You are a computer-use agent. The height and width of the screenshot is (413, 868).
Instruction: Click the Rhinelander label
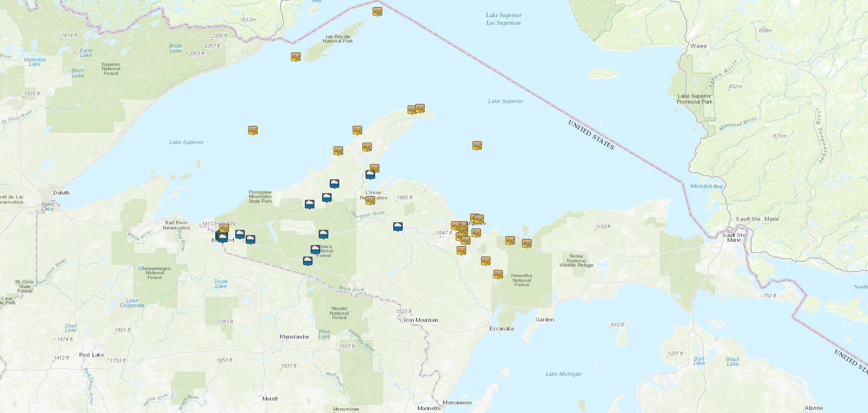click(x=294, y=337)
